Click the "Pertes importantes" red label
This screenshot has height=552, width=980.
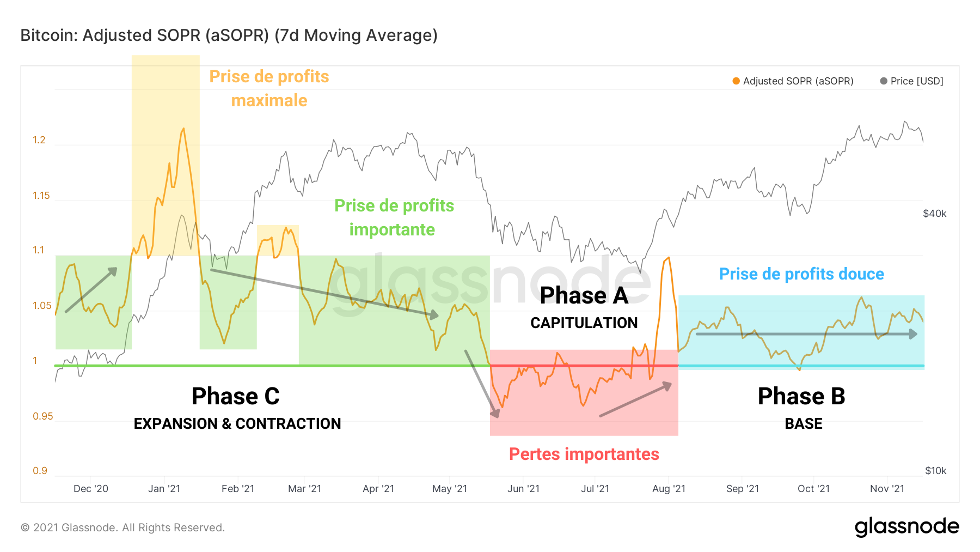pos(584,454)
